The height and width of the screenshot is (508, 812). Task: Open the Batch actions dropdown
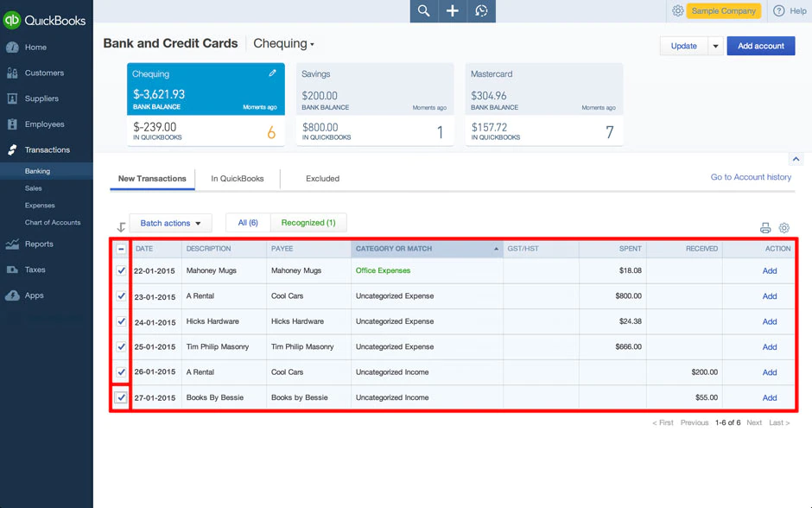tap(170, 223)
